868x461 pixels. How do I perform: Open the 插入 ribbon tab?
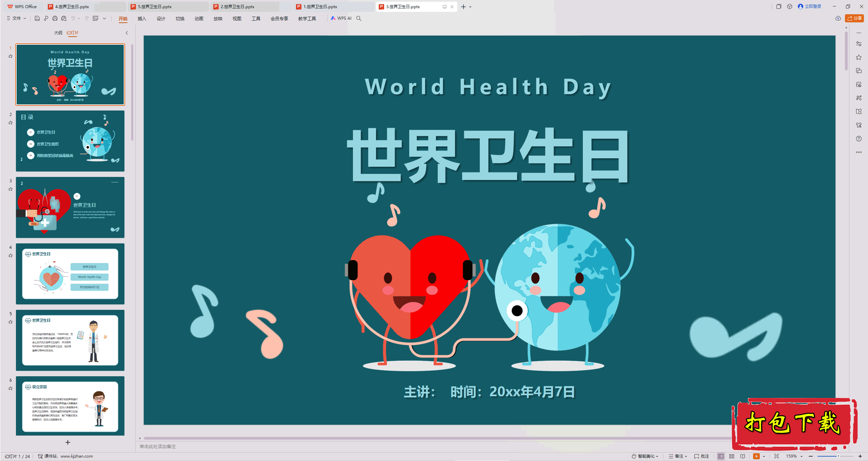(x=142, y=19)
